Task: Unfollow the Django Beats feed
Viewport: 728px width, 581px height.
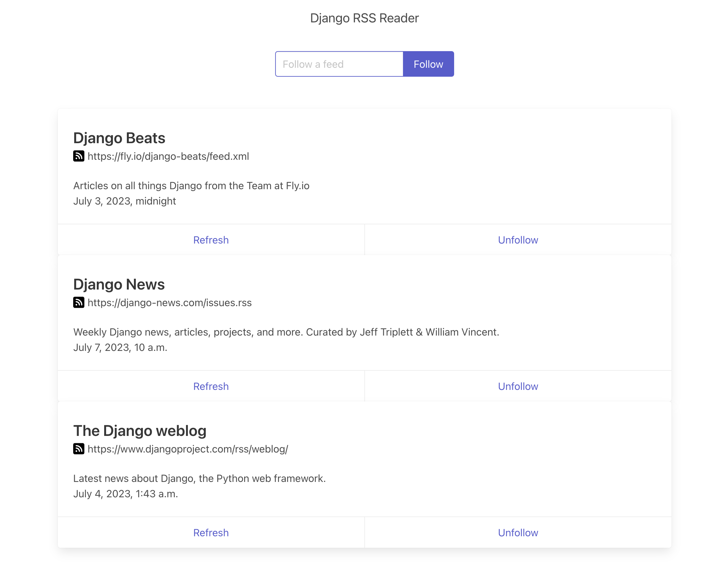Action: click(x=517, y=240)
